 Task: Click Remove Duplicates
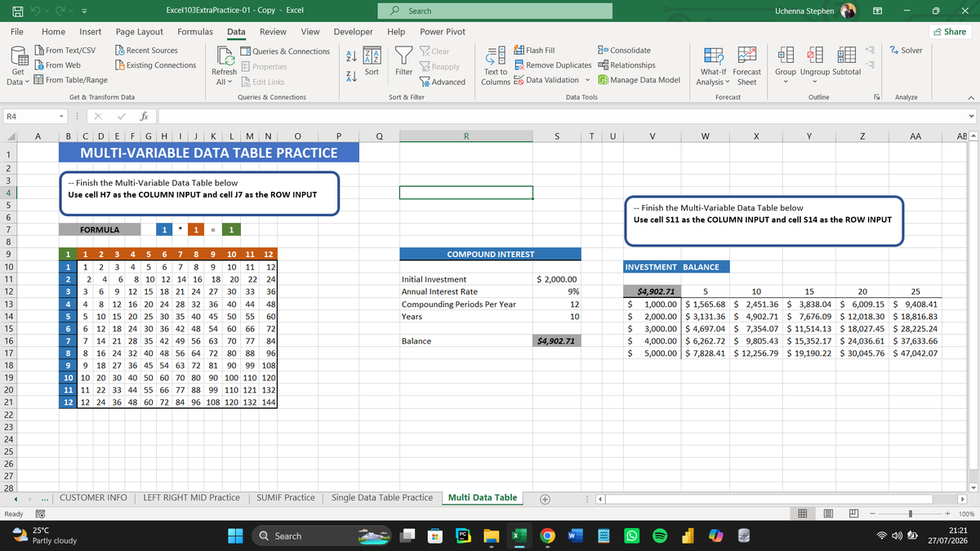[553, 65]
